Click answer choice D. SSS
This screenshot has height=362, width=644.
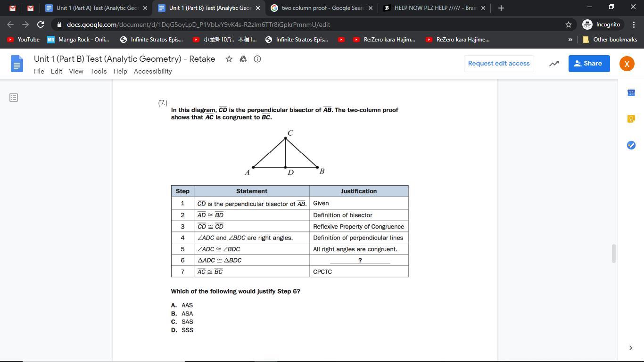click(x=182, y=330)
